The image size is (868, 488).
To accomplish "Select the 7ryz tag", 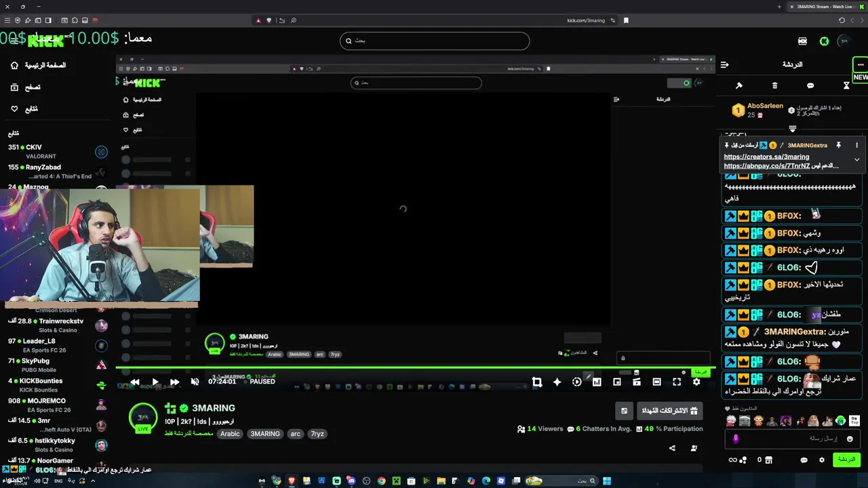I will click(x=317, y=434).
